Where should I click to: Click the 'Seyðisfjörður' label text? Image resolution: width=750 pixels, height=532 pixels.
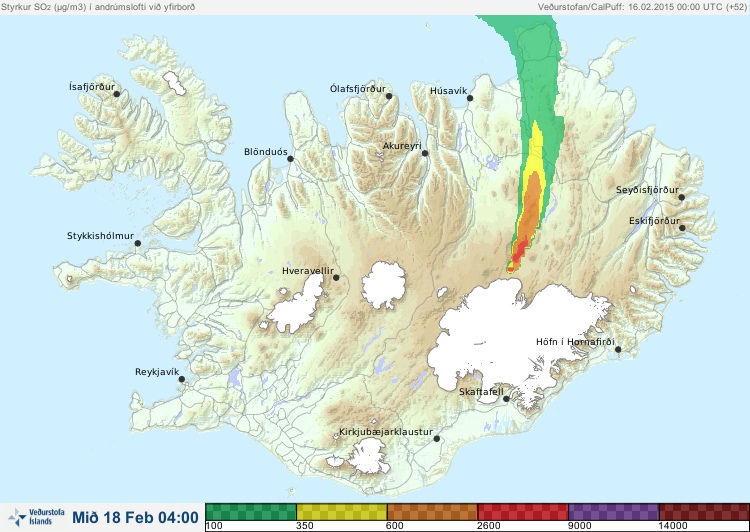pos(647,190)
